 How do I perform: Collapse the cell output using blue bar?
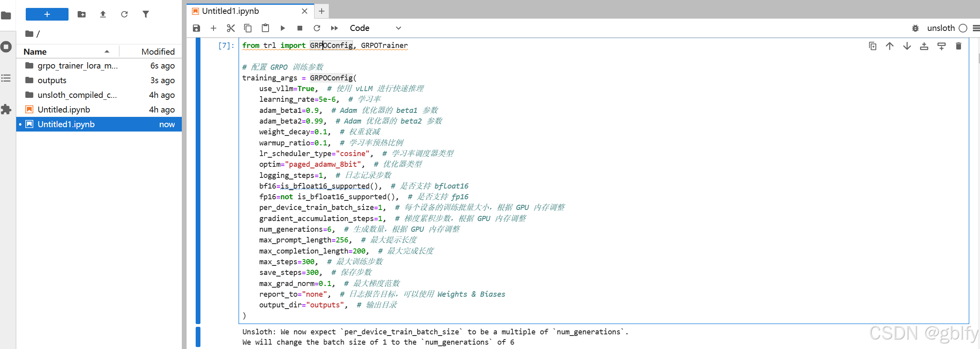point(198,338)
